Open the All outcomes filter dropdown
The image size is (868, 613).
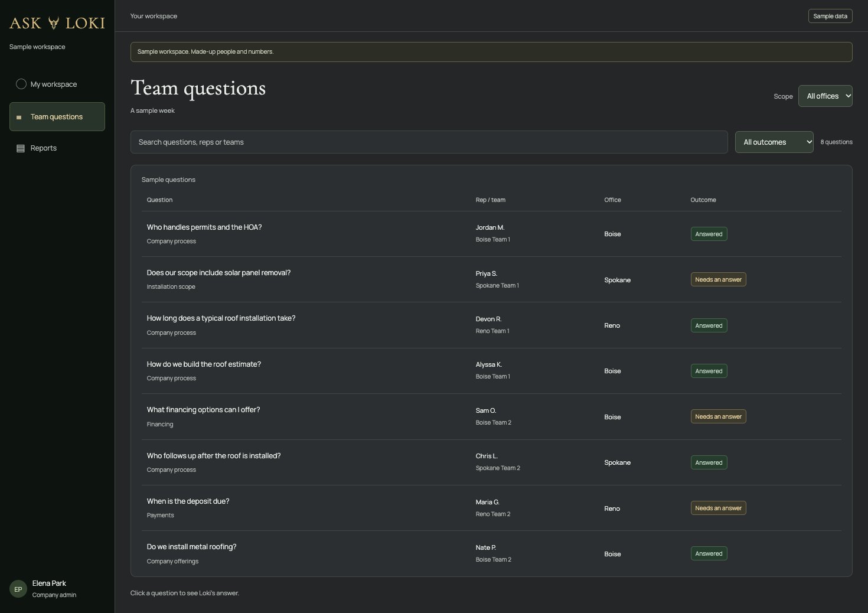[774, 142]
